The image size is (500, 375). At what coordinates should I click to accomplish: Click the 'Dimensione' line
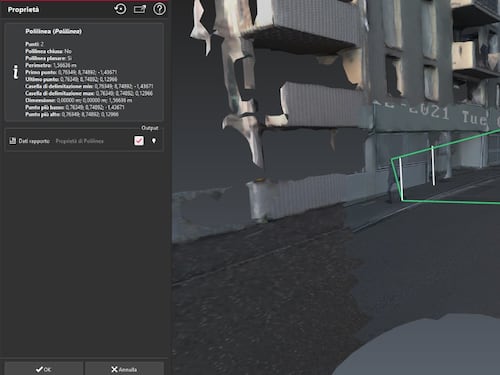[79, 100]
